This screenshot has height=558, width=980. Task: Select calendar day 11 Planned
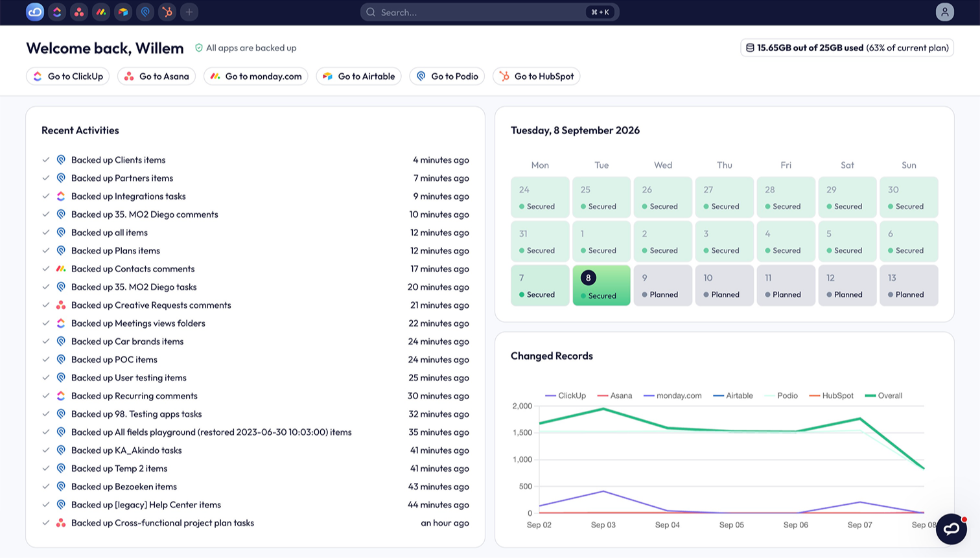coord(786,285)
